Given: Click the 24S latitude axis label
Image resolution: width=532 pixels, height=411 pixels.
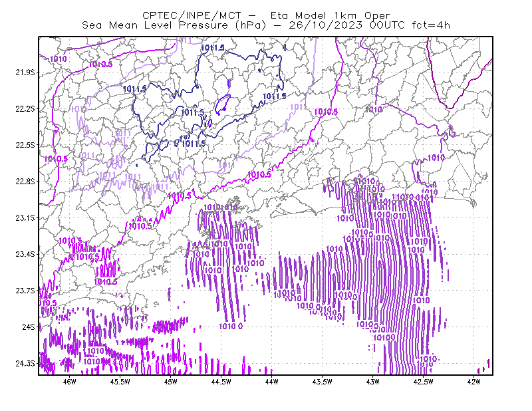Looking at the screenshot, I should click(29, 327).
